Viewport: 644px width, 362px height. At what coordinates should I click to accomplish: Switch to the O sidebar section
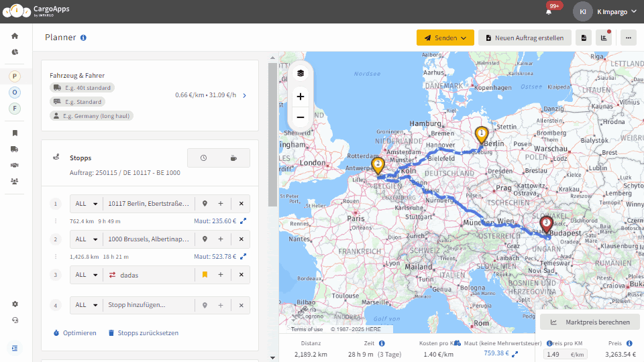15,93
